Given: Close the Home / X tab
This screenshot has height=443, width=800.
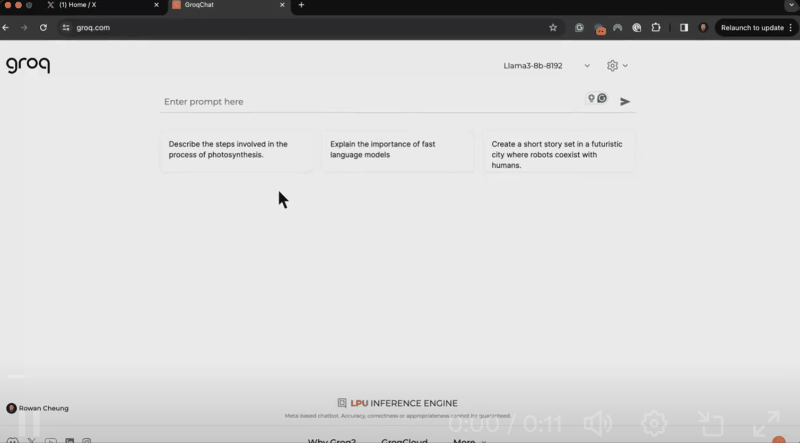Looking at the screenshot, I should (x=156, y=5).
